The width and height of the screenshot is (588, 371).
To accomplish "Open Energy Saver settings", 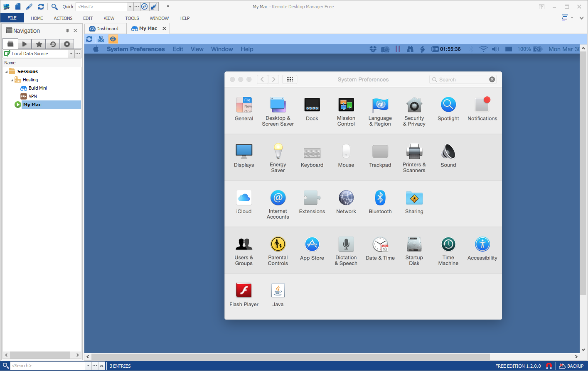I will (278, 158).
